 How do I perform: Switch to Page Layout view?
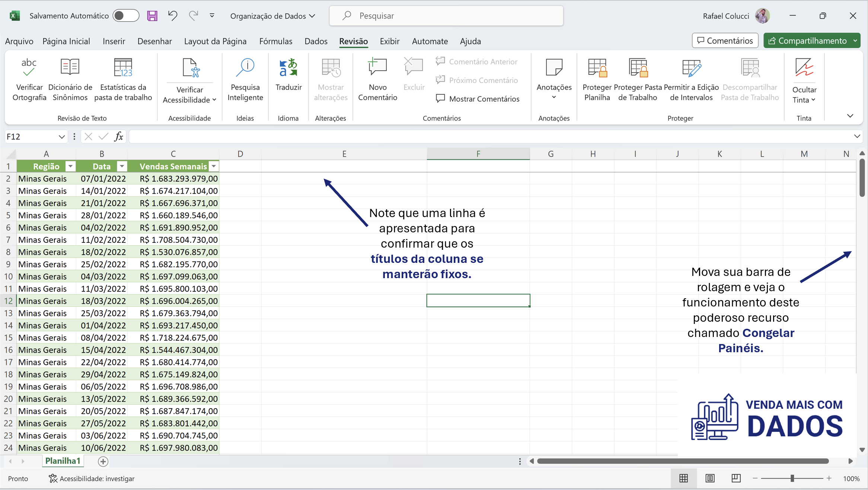click(x=710, y=478)
